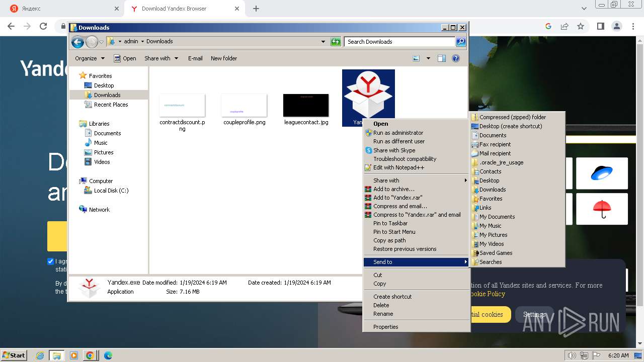The height and width of the screenshot is (362, 644).
Task: Choose Compressed (zipped) folder in Send to
Action: (x=517, y=117)
